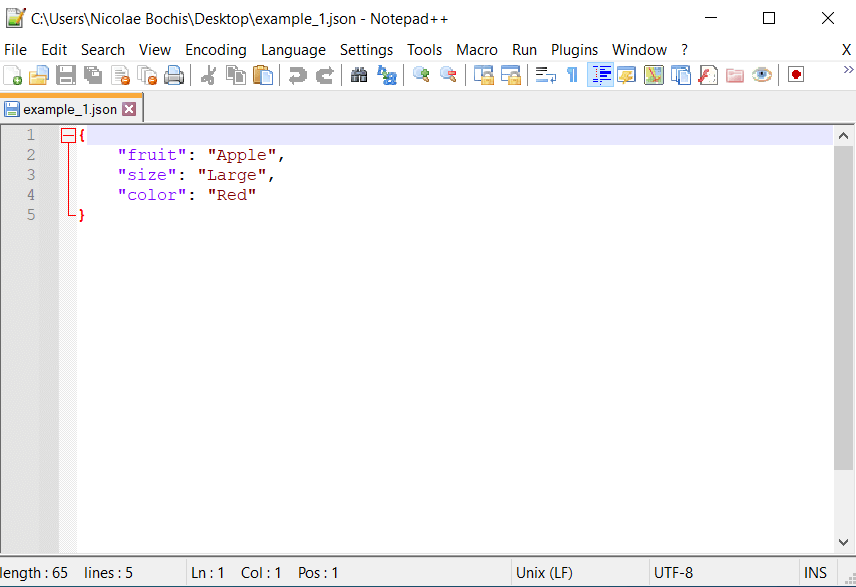
Task: Click the vertical scrollbar down arrow
Action: point(843,541)
